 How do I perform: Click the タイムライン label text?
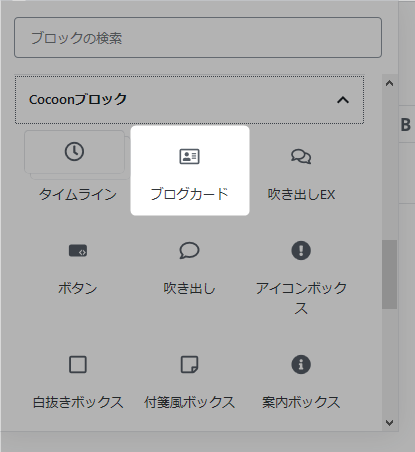(x=78, y=194)
